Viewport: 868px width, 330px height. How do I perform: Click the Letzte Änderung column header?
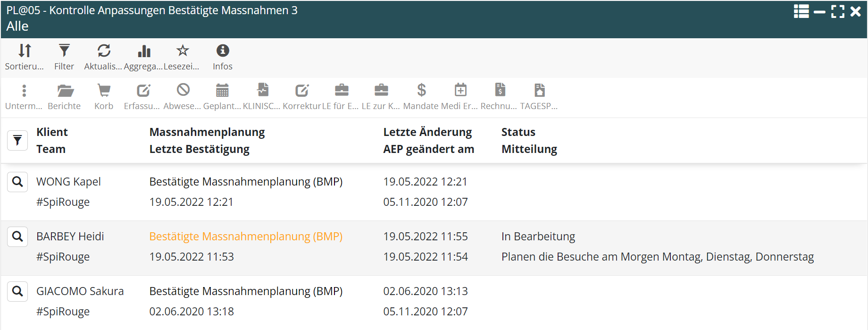tap(427, 132)
